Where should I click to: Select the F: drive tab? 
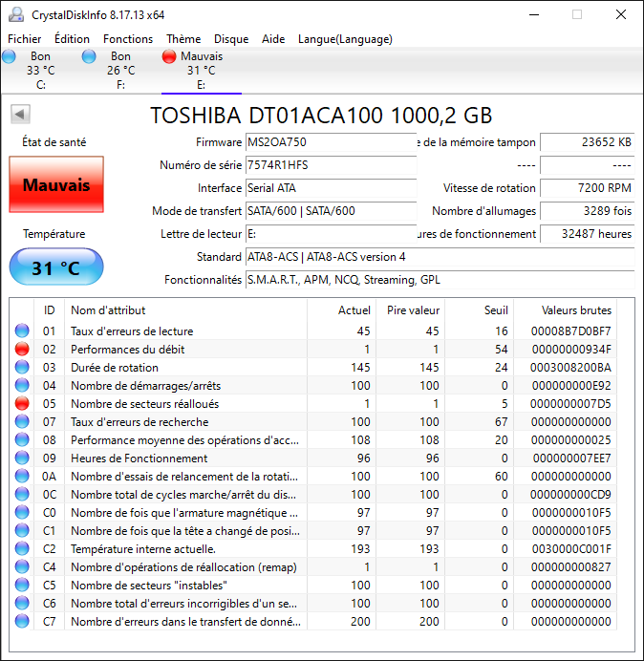[121, 71]
